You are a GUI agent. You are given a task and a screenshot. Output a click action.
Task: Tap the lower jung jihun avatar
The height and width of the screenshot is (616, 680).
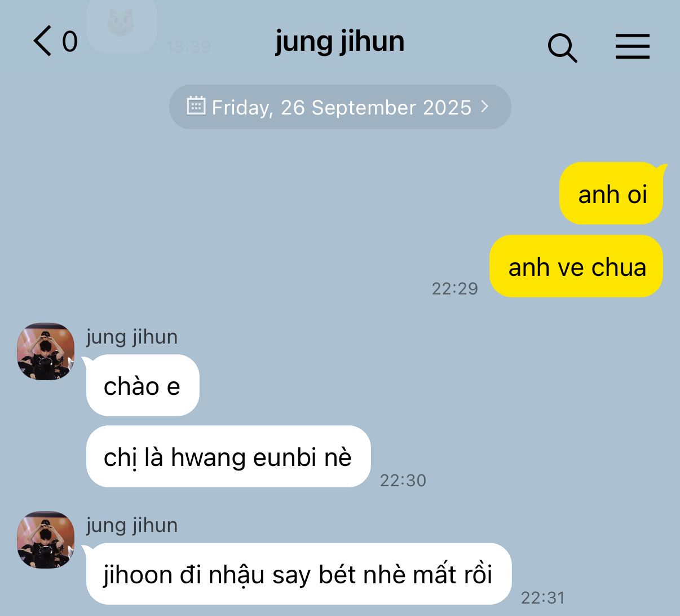46,540
